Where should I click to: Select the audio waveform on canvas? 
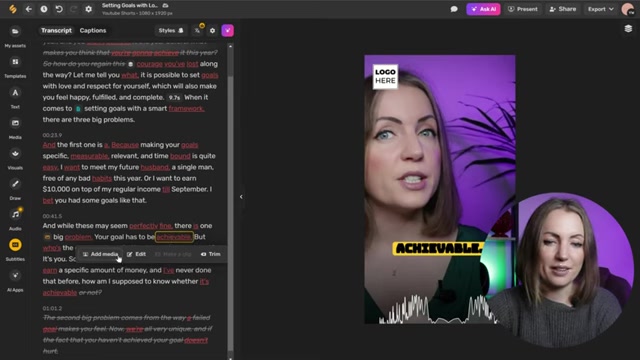tap(439, 309)
